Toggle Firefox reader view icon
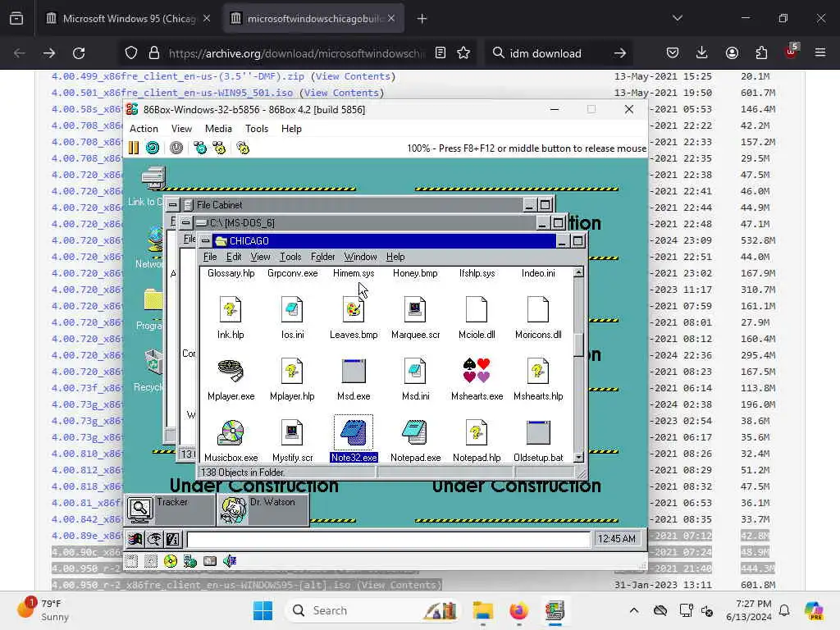Screen dimensions: 840x630 [441, 53]
